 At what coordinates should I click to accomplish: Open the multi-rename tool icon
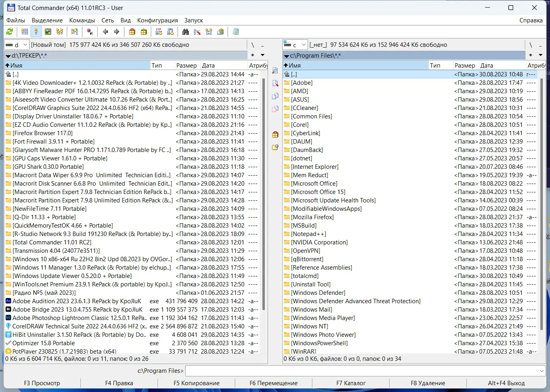[x=197, y=32]
